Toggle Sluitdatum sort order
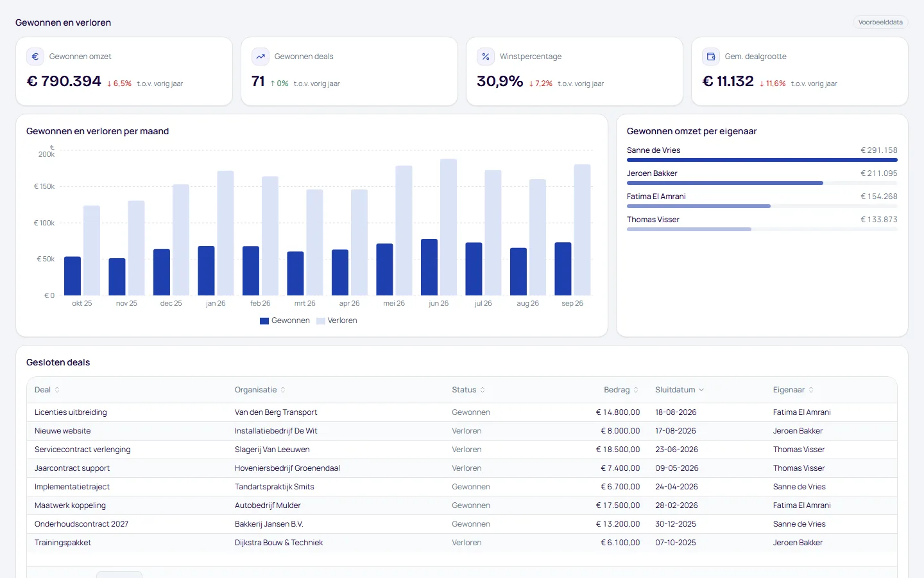Screen dimensions: 924x578 click(x=680, y=390)
